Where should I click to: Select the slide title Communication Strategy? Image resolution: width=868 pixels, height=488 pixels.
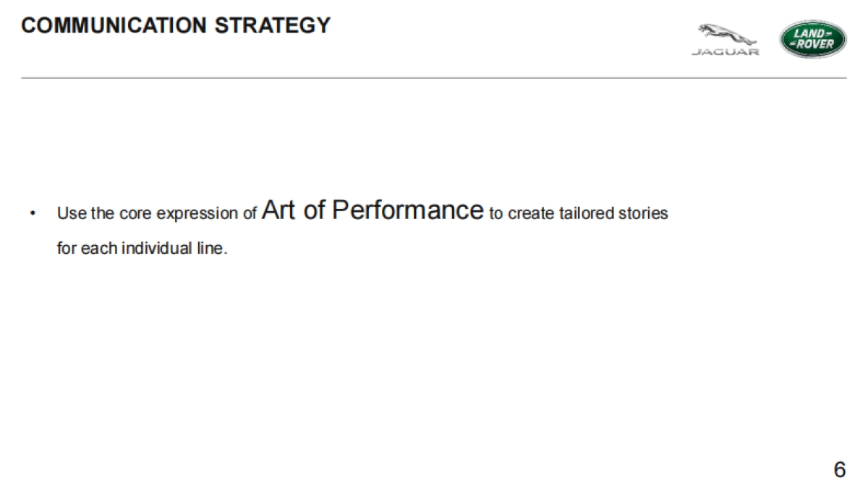pos(176,25)
